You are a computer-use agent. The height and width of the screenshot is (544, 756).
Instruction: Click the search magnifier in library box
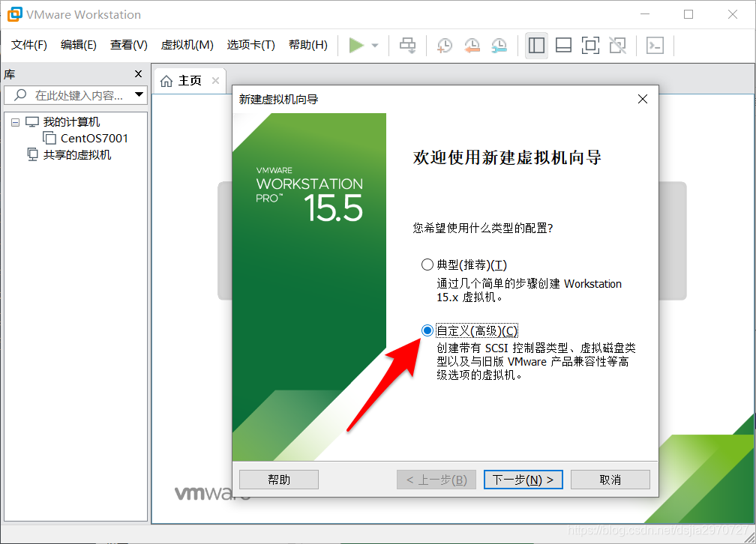20,95
